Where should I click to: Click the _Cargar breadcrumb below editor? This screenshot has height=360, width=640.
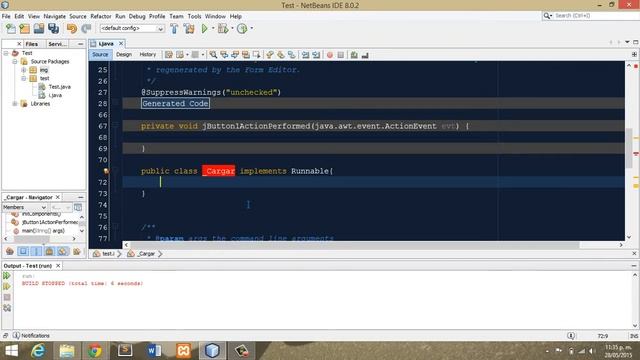point(146,254)
